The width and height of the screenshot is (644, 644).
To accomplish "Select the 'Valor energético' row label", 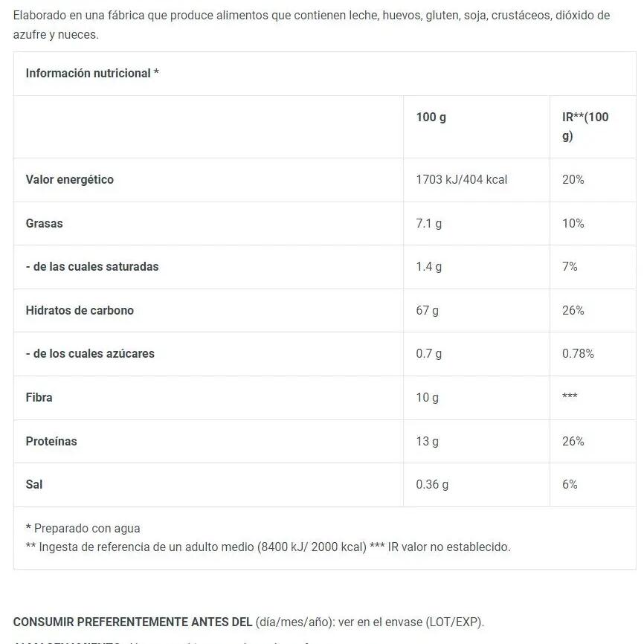I will [x=70, y=179].
